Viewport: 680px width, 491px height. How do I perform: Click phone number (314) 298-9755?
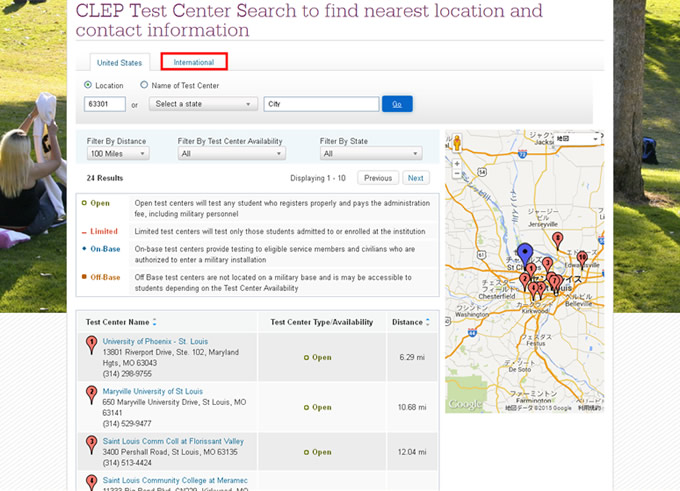click(x=127, y=374)
